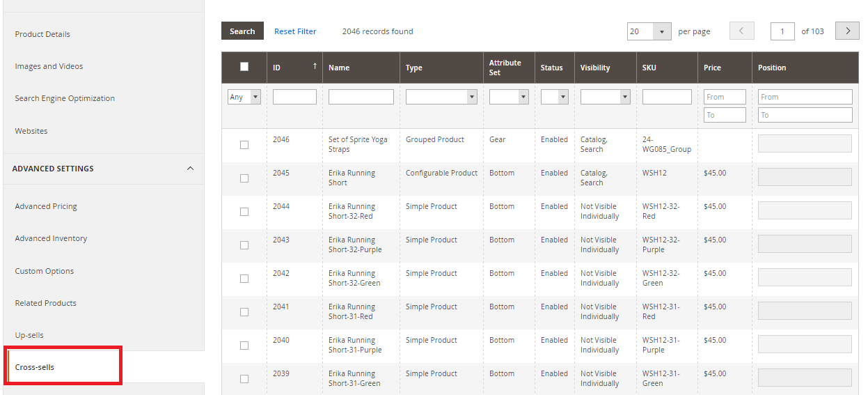868x395 pixels.
Task: Sort by the Position column header
Action: coord(772,68)
